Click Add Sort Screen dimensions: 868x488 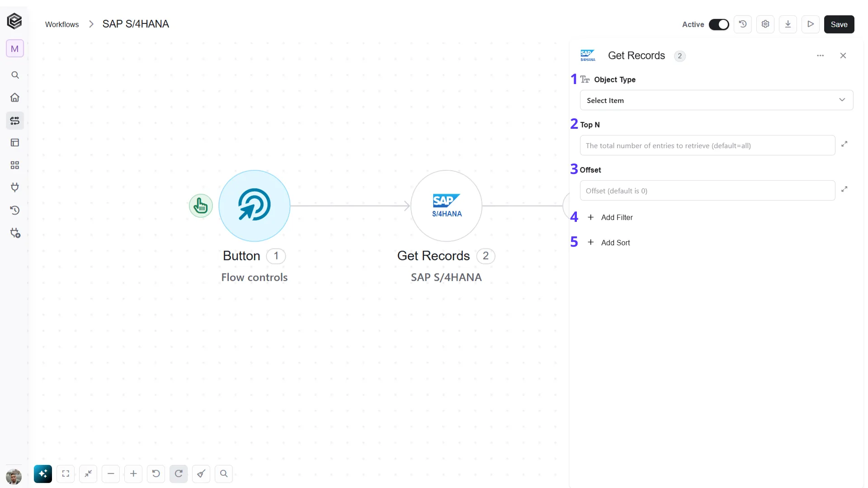coord(609,243)
